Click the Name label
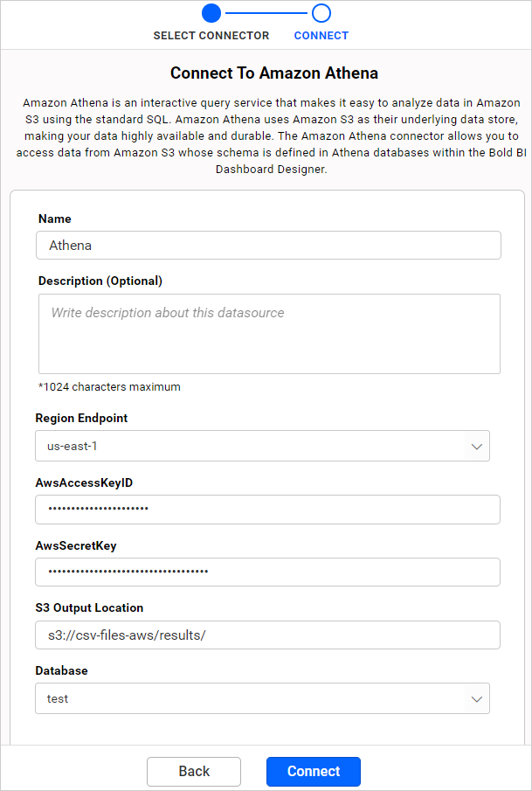Image resolution: width=532 pixels, height=791 pixels. (55, 219)
